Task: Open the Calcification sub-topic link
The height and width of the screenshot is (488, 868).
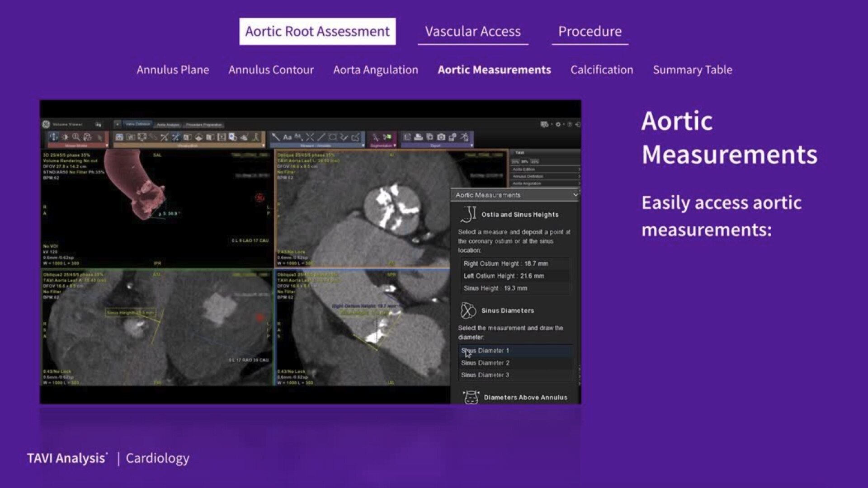Action: (x=601, y=70)
